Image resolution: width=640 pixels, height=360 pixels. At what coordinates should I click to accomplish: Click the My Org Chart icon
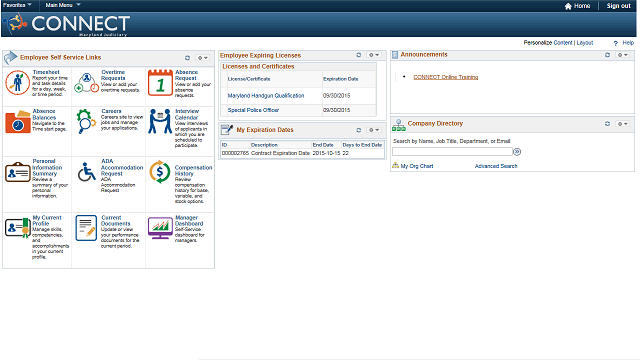(395, 165)
